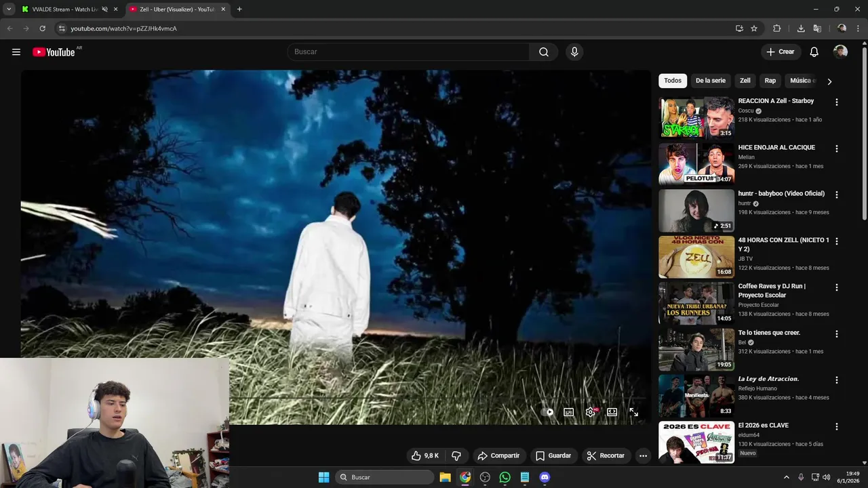Image resolution: width=868 pixels, height=488 pixels.
Task: Open Chrome three-dot menu
Action: pyautogui.click(x=859, y=28)
